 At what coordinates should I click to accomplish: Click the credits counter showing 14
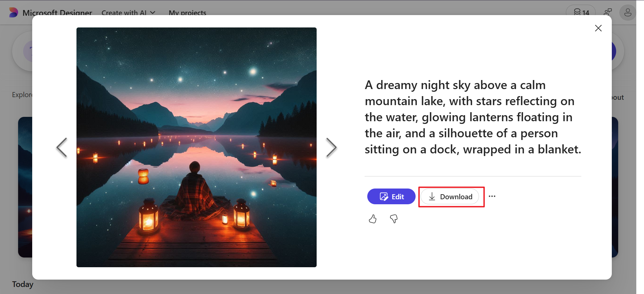(581, 12)
